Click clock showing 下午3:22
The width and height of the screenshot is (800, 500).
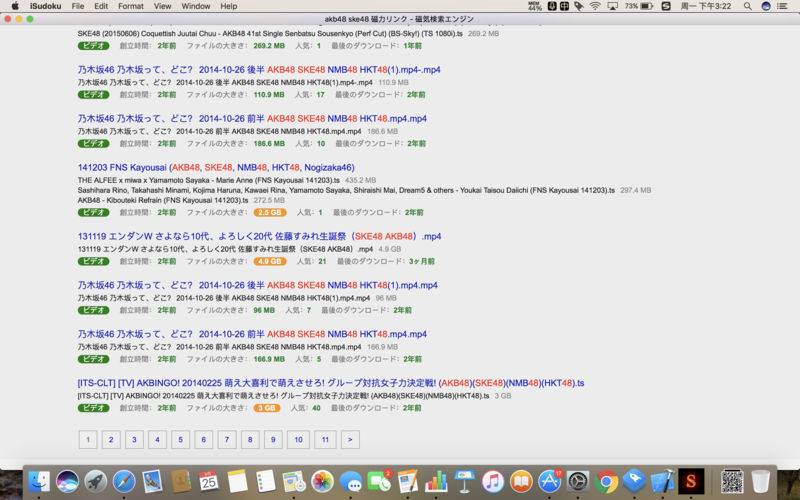(706, 6)
